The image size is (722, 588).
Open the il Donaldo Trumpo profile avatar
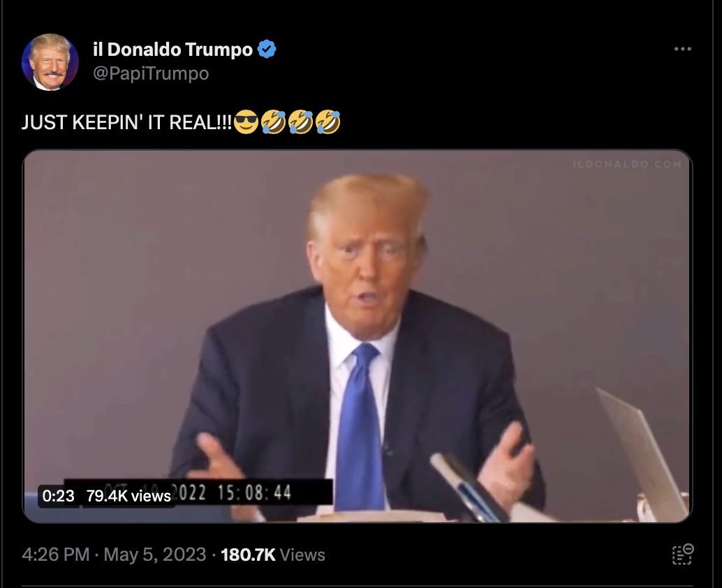50,61
